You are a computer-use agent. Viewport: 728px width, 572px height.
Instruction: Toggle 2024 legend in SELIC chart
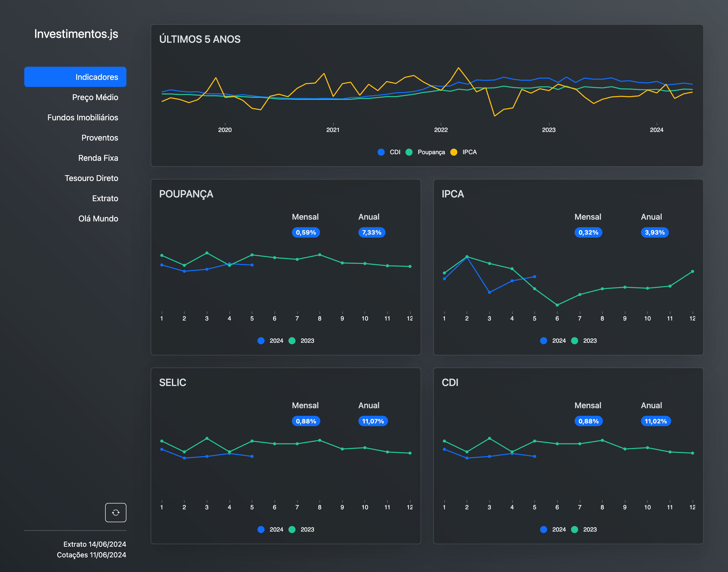coord(270,530)
